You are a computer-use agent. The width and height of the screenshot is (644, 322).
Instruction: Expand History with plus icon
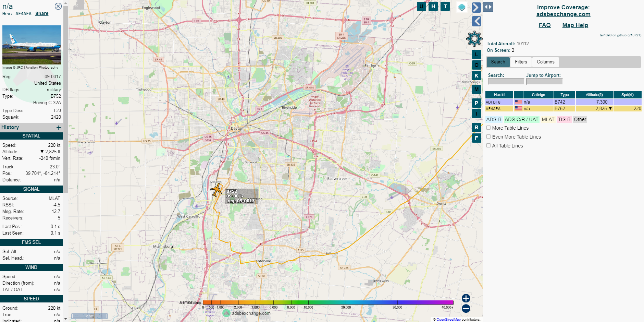pos(59,128)
